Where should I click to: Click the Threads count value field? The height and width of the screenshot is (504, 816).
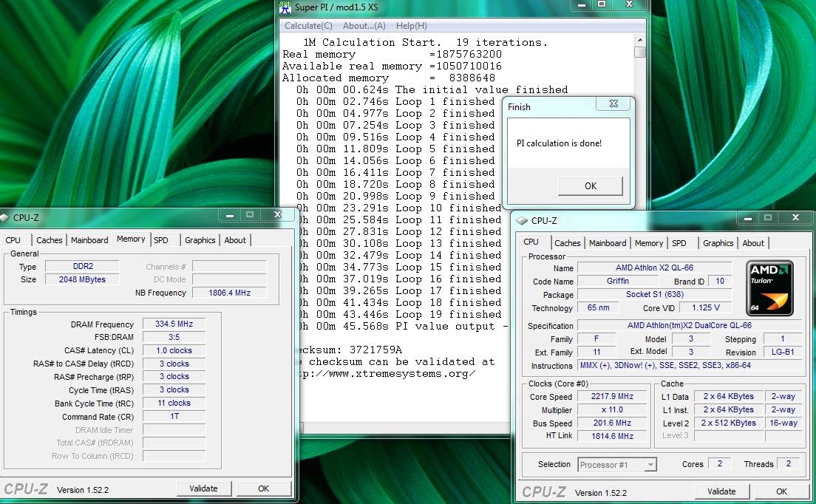click(789, 463)
